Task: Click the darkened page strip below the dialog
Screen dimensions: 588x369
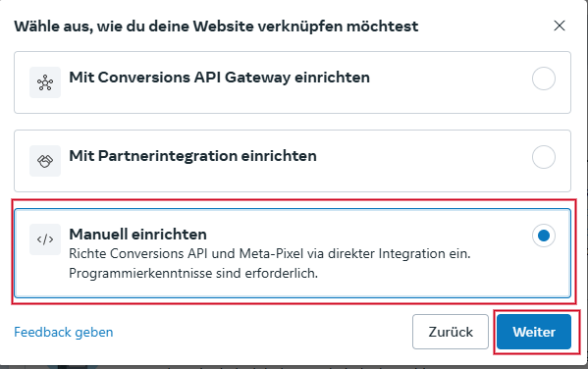Action: (294, 367)
